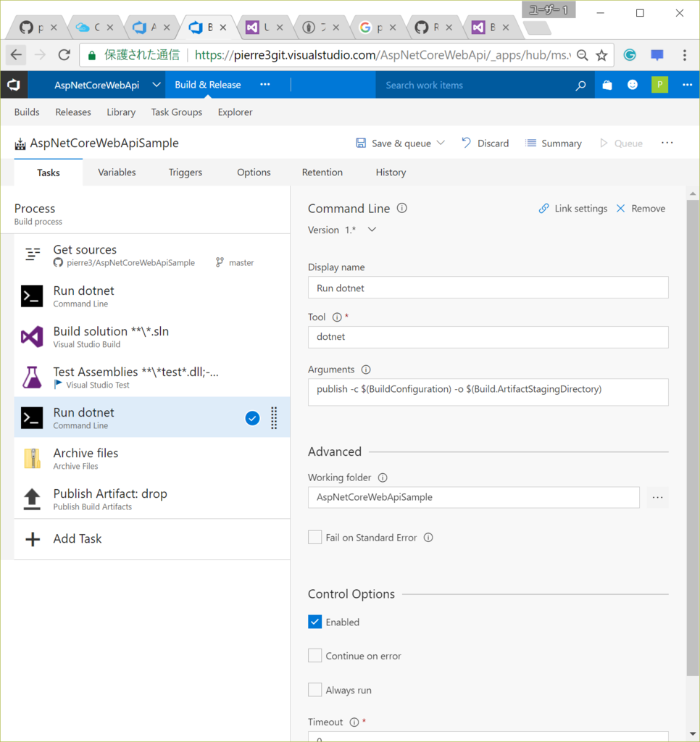Browse Working folder with ellipsis button
The width and height of the screenshot is (700, 742).
[657, 497]
